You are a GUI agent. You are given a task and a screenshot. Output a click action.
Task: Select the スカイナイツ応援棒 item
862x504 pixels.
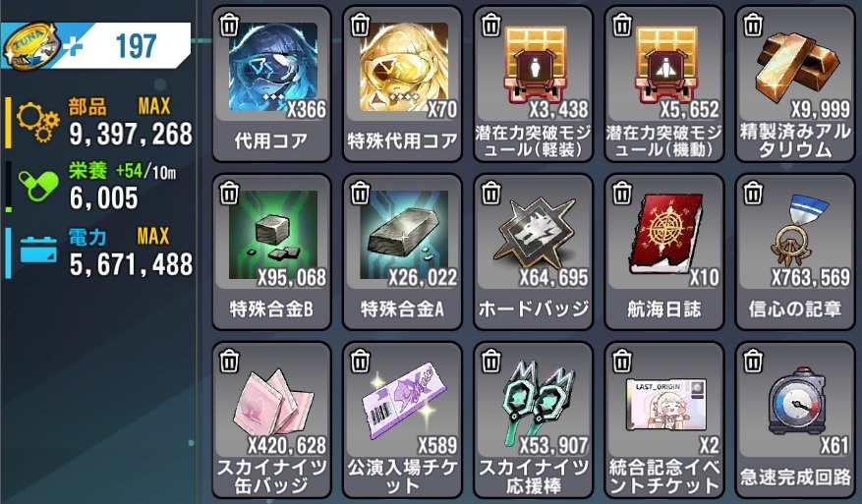point(534,420)
